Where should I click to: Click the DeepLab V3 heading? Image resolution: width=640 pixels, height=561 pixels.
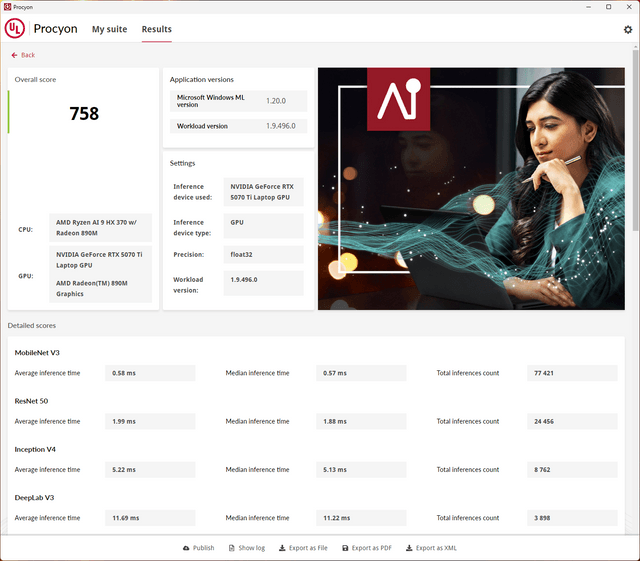[x=34, y=498]
